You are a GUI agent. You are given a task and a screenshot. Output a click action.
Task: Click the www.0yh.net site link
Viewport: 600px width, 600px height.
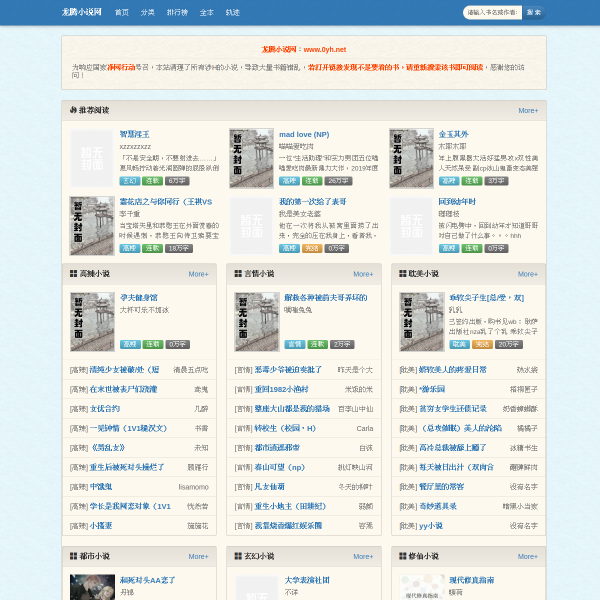(x=325, y=48)
